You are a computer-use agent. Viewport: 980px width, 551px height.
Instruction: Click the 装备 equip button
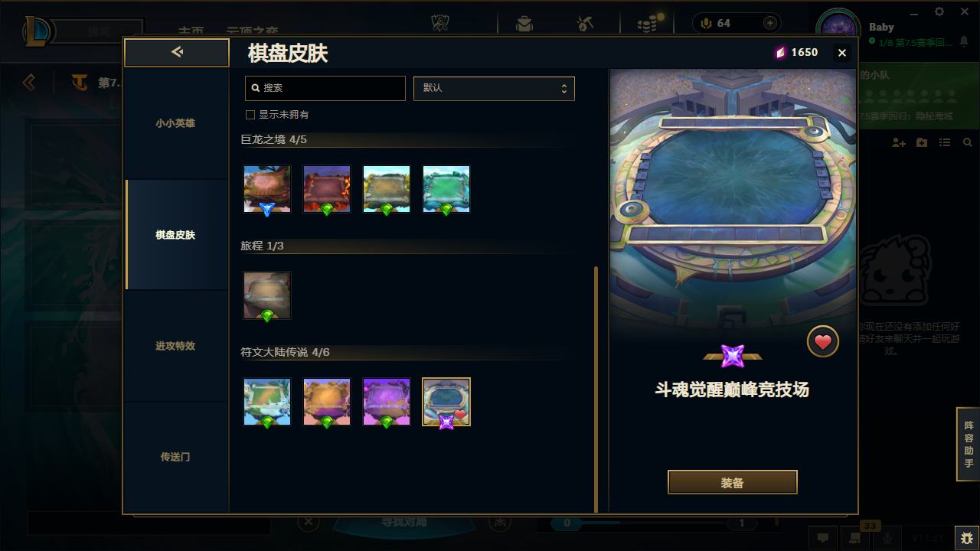(733, 483)
